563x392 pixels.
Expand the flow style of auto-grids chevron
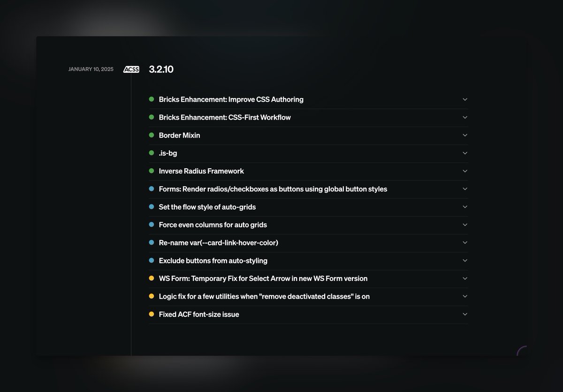coord(465,207)
